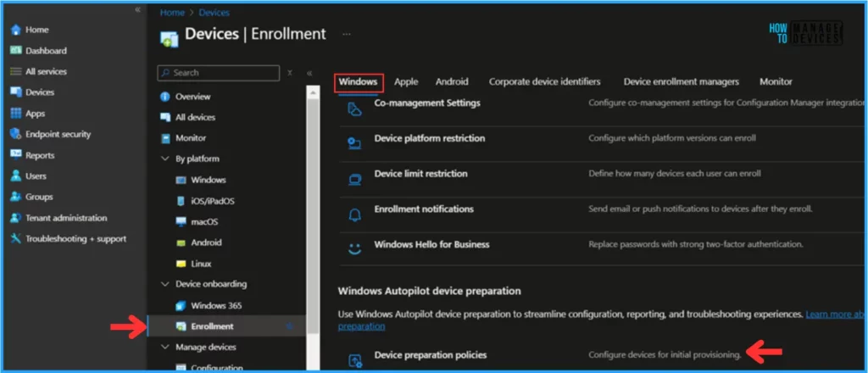Click the Android platform icon
Image resolution: width=868 pixels, height=373 pixels.
[181, 243]
